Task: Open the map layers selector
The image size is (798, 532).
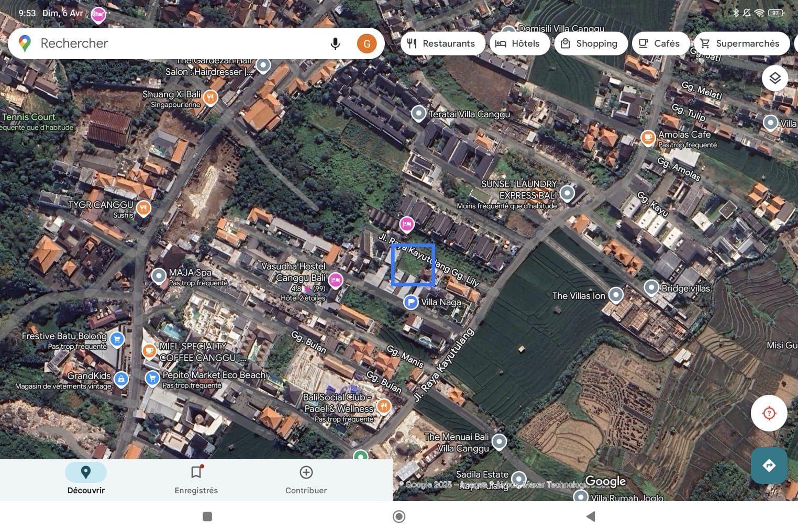Action: click(x=774, y=79)
